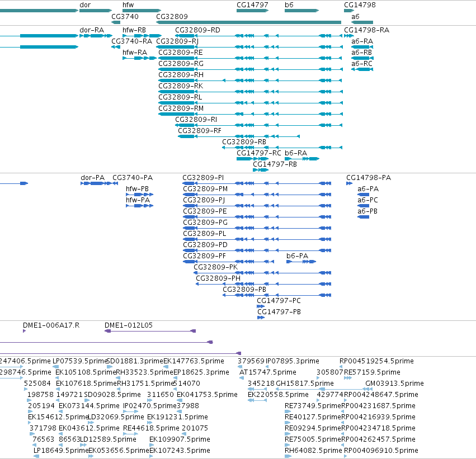Click the dor gene label
Image resolution: width=476 pixels, height=459 pixels.
click(x=85, y=5)
